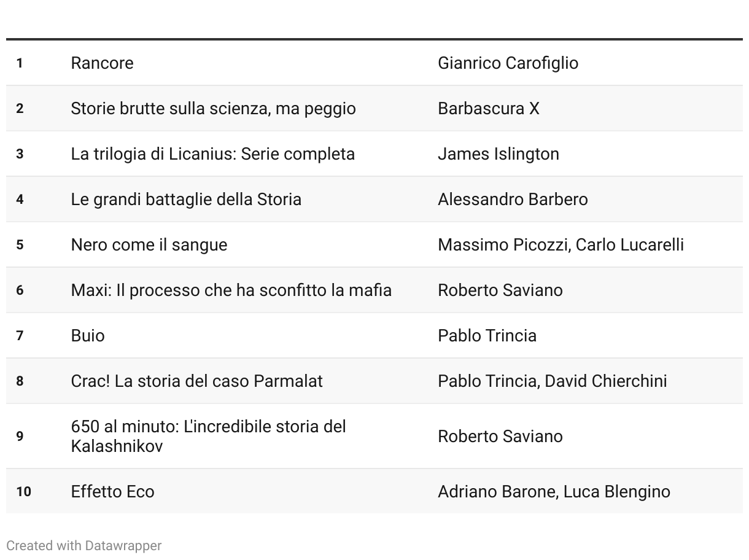The height and width of the screenshot is (560, 749).
Task: Click Le grandi battaglie della Storia
Action: click(186, 199)
